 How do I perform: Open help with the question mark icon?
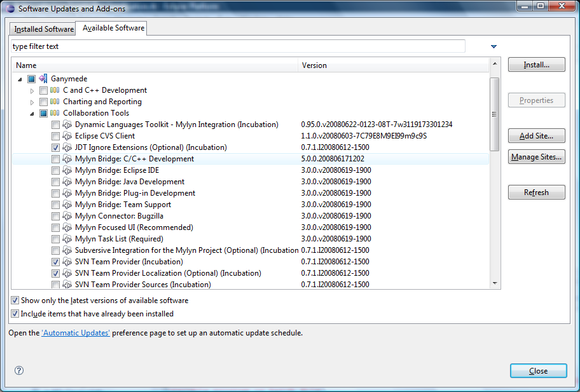pos(19,370)
